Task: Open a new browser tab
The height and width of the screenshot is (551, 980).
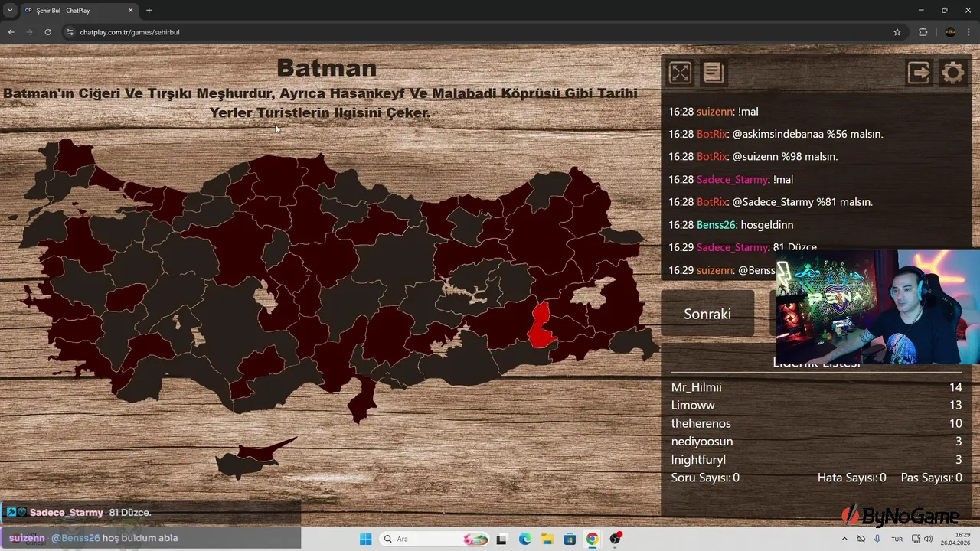Action: pos(149,10)
